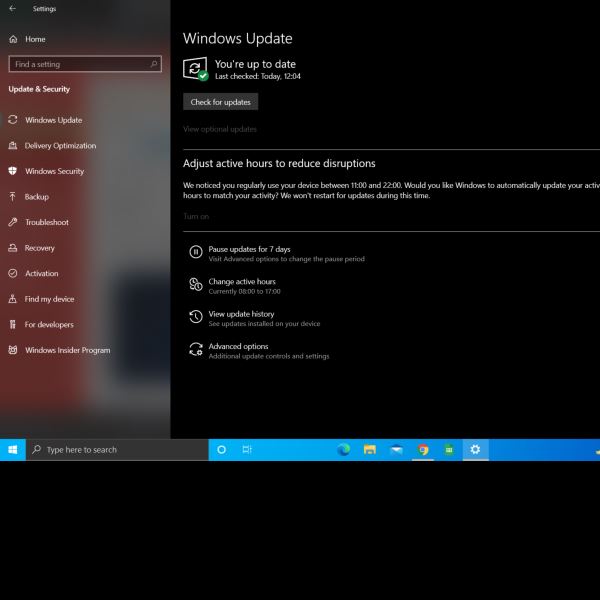Click the Advanced options gear-arrows icon
The image size is (600, 600).
click(x=196, y=349)
